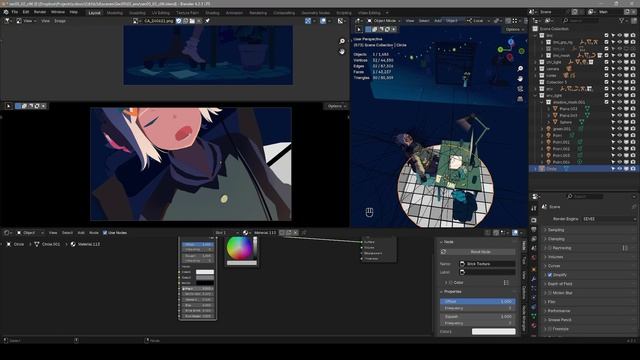Open the Modifiers properties tab wrench icon

(534, 278)
